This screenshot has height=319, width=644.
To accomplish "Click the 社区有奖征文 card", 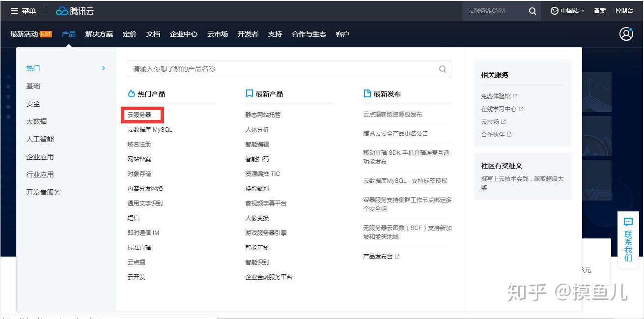I will (x=523, y=176).
